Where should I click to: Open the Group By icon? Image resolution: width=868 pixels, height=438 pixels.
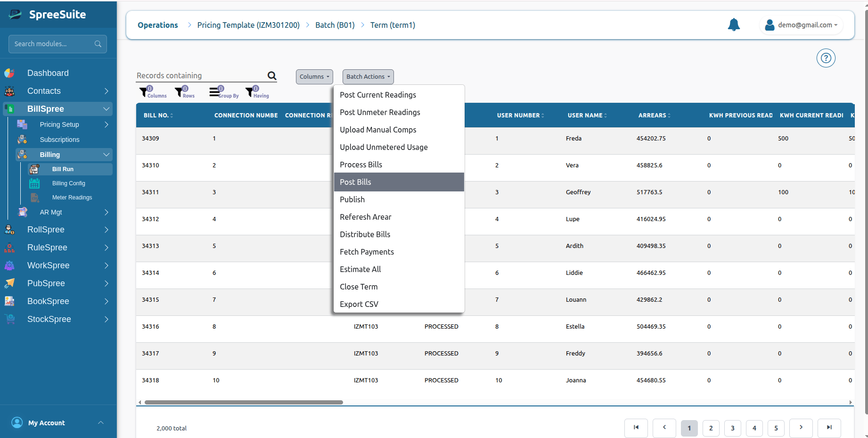click(214, 92)
